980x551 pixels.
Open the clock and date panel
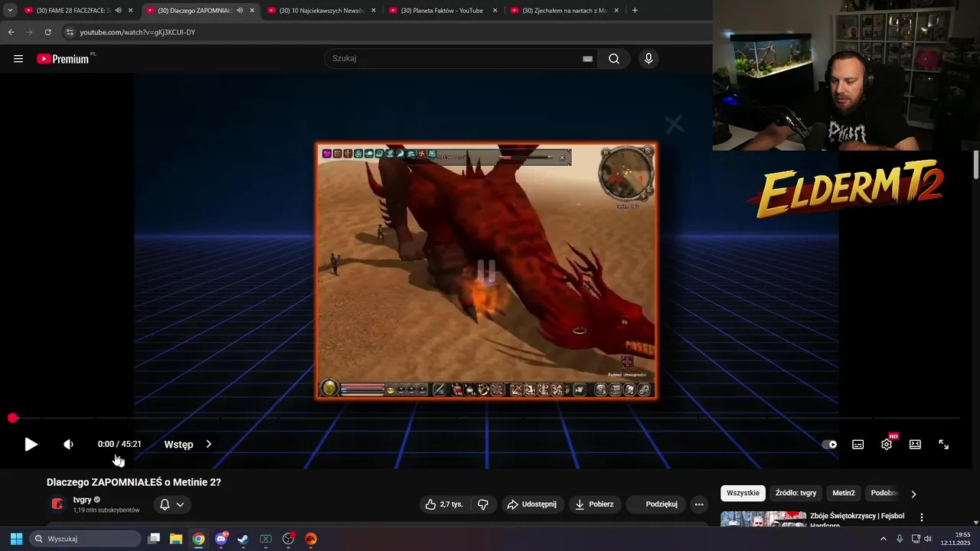[955, 539]
